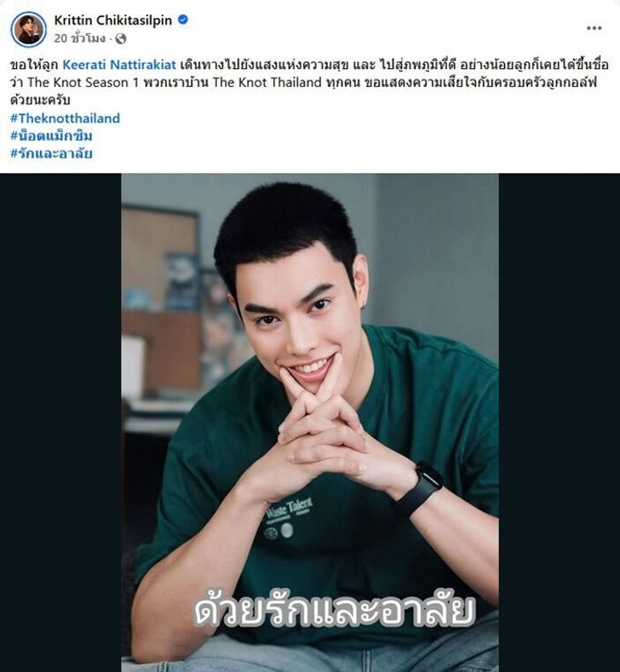Click the globe public privacy icon
The image size is (620, 672).
click(121, 38)
